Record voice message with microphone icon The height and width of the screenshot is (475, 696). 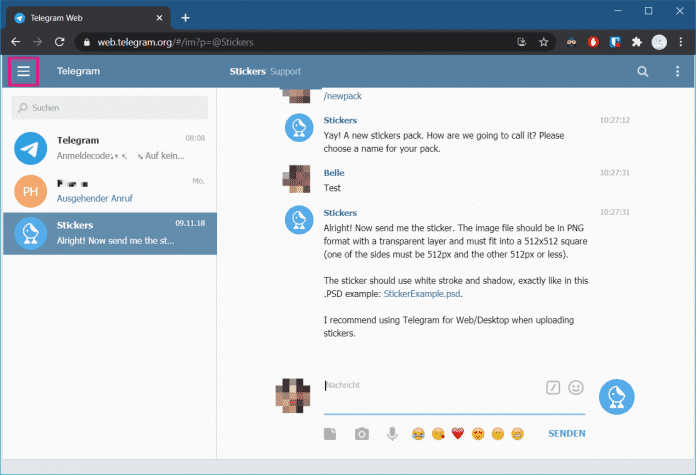tap(392, 433)
